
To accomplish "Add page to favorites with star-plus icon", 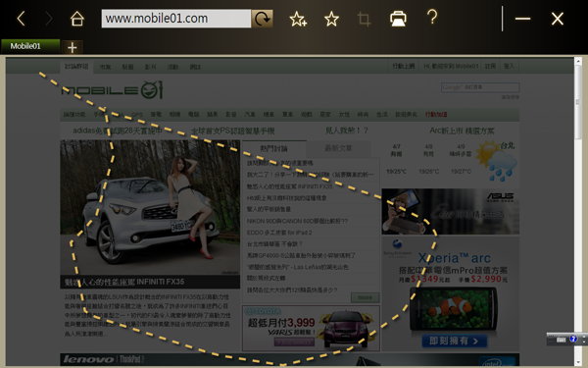I will (298, 19).
